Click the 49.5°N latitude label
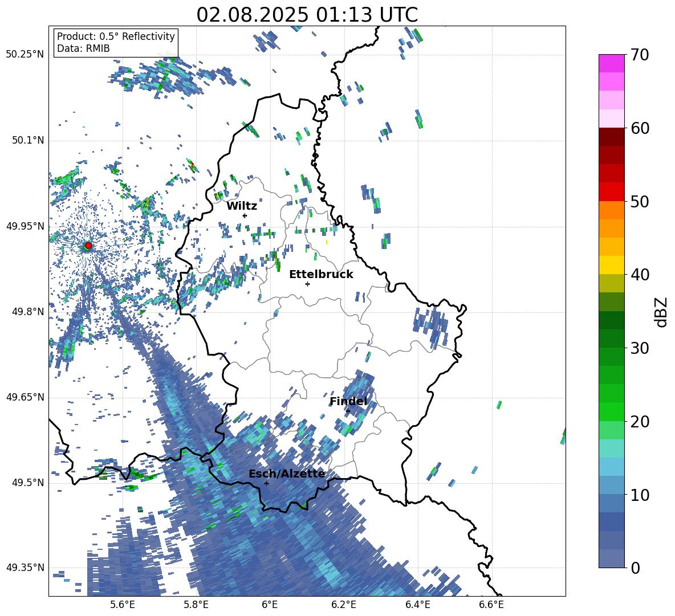The height and width of the screenshot is (616, 675). point(27,483)
